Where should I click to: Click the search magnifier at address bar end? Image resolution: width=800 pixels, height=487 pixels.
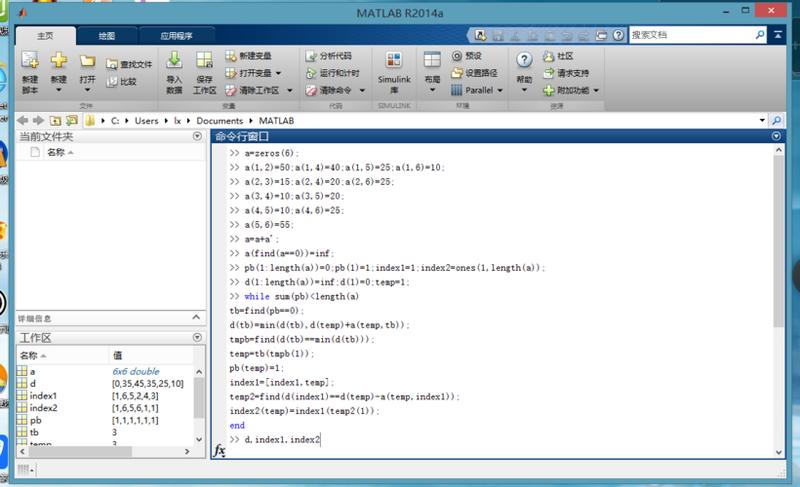click(777, 120)
